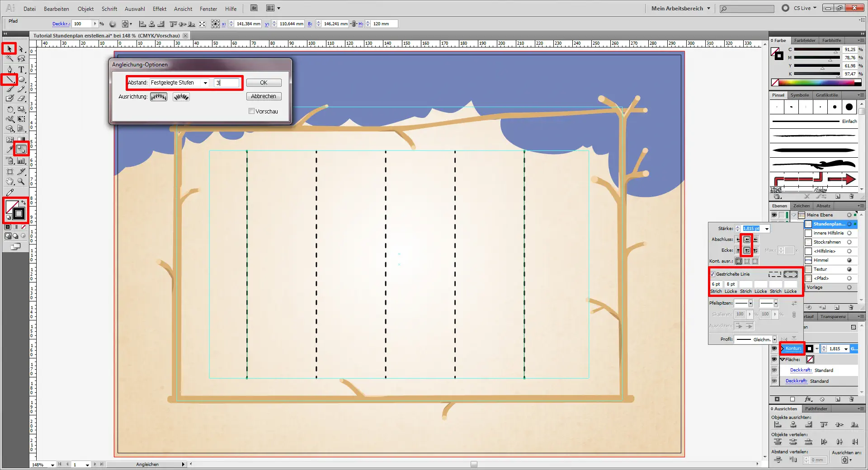
Task: Hide the Himmel layer visibility
Action: click(x=774, y=260)
